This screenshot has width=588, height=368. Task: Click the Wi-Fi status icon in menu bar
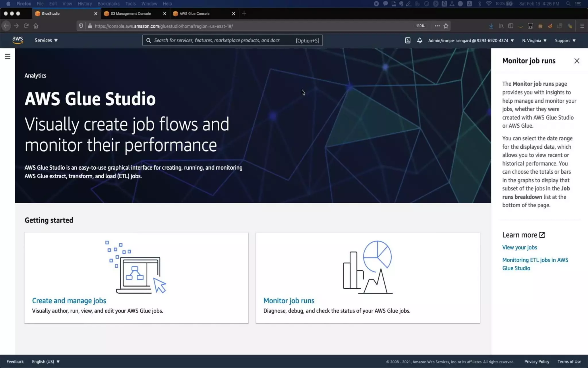[489, 4]
